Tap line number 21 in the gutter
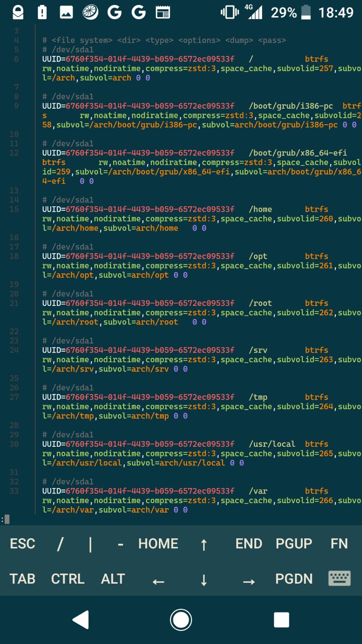Viewport: 362px width, 644px height. (14, 303)
